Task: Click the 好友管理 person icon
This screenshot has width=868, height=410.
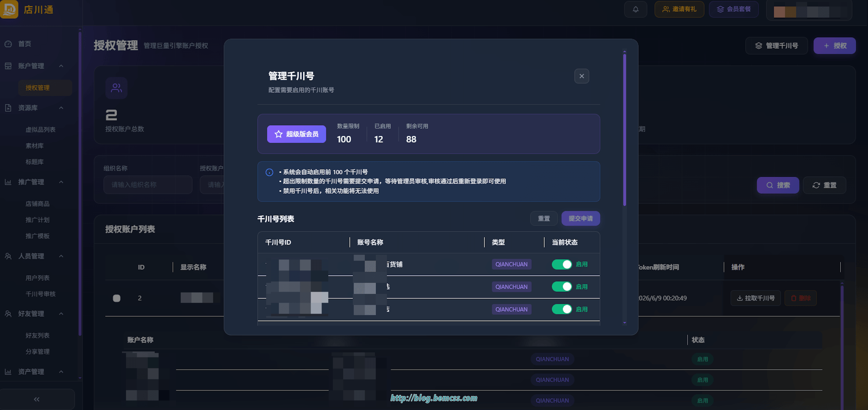Action: (x=8, y=314)
